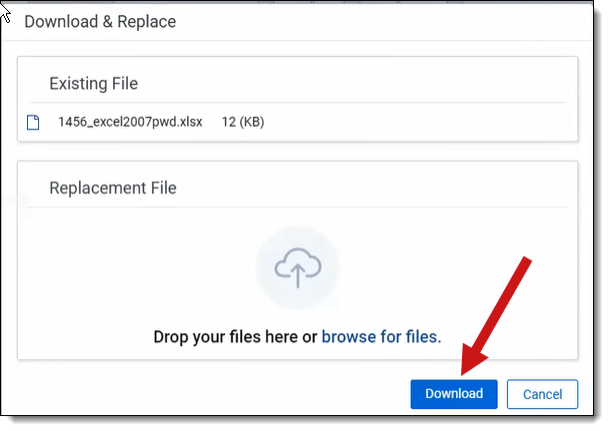Viewport: 609px width, 431px height.
Task: Click the '12 (KB)' file size text
Action: [242, 123]
